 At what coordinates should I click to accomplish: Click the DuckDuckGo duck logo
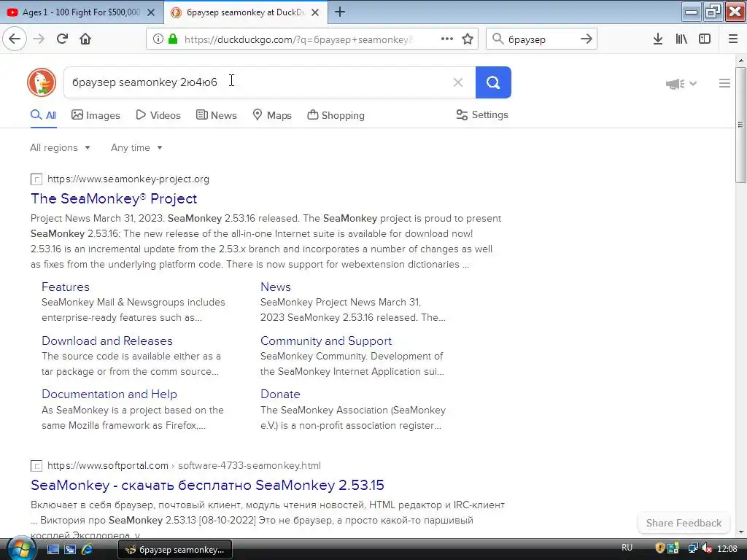coord(42,82)
